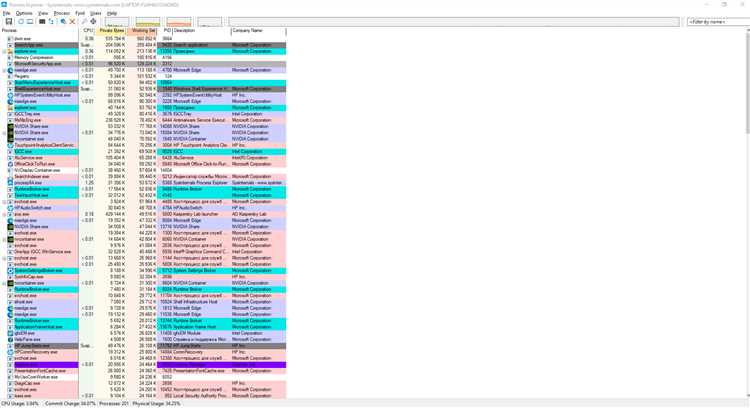Open the File menu
Viewport: 750px width, 408px height.
(6, 13)
